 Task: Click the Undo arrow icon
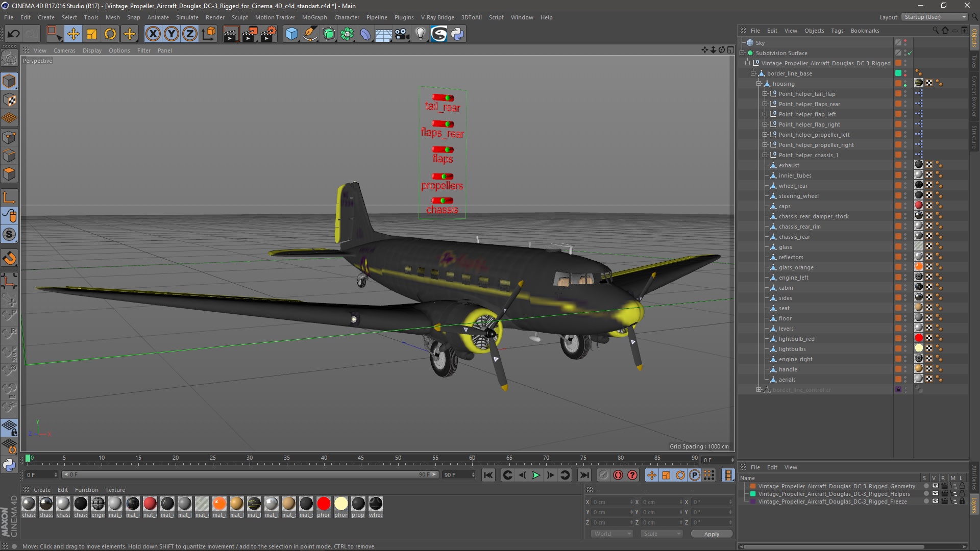coord(14,34)
